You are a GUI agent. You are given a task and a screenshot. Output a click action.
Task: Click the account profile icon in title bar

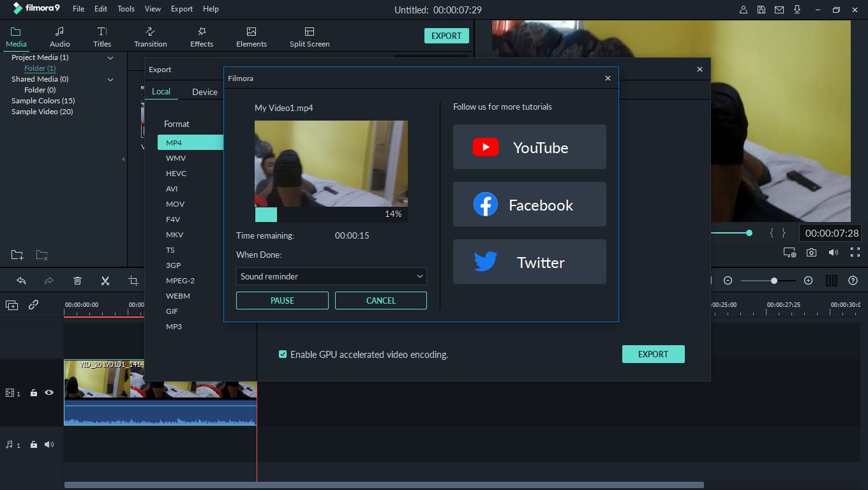click(744, 10)
